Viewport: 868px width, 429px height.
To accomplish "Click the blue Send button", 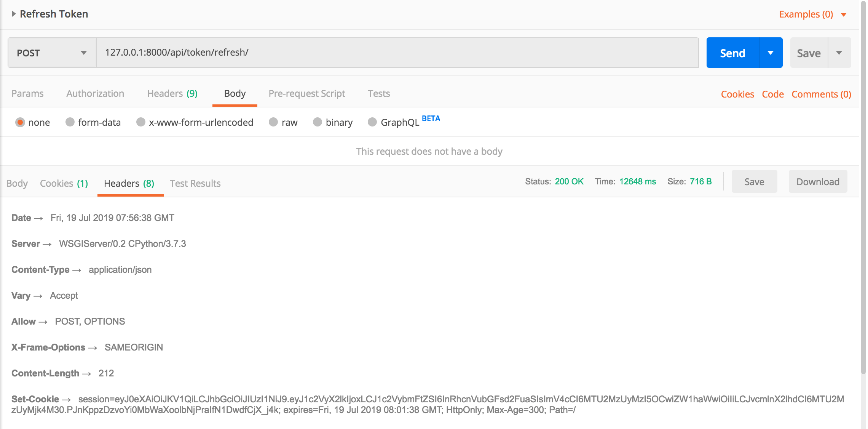I will pos(732,53).
